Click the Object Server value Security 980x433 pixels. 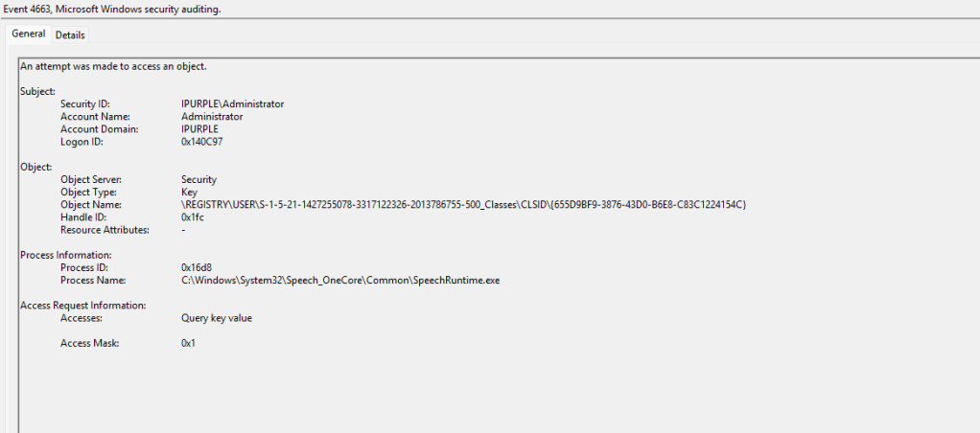pos(198,179)
